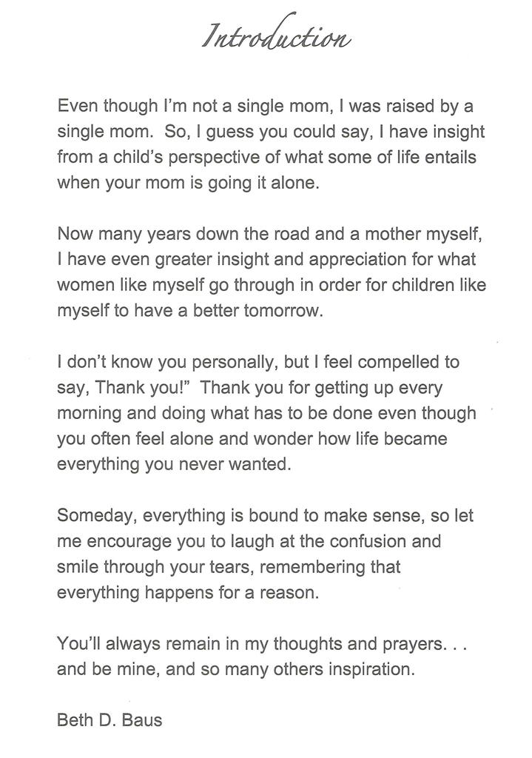Click the line "everything happens for a reason."
This screenshot has height=758, width=532.
pyautogui.click(x=187, y=593)
